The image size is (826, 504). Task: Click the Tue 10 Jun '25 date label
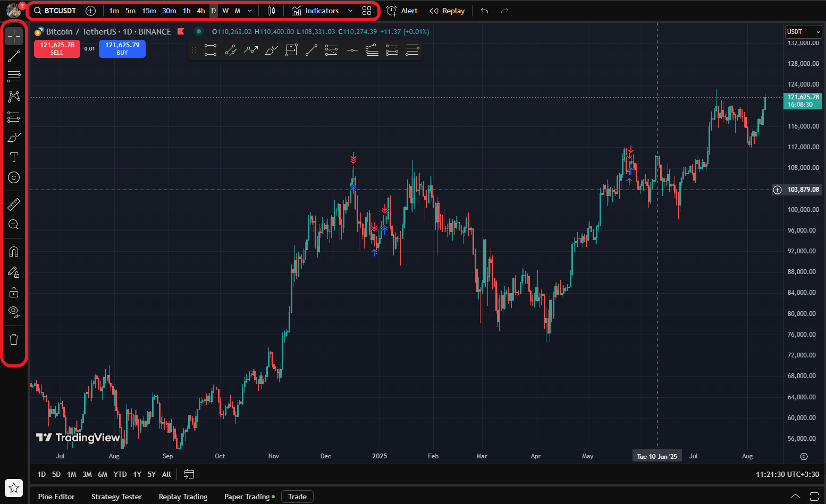pos(657,456)
